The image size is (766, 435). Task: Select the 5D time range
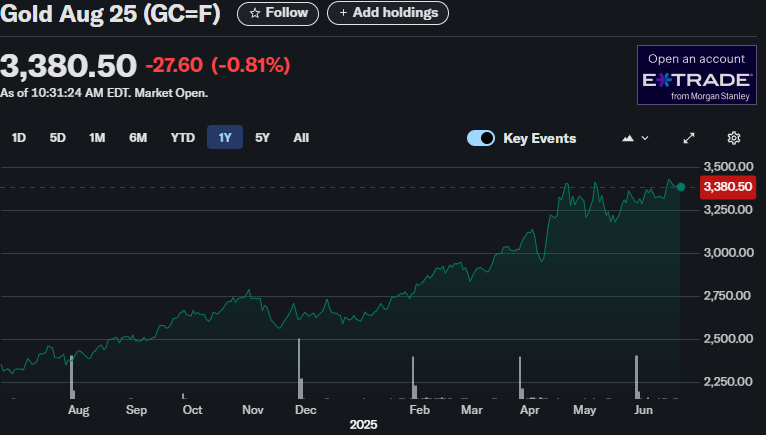(x=58, y=138)
